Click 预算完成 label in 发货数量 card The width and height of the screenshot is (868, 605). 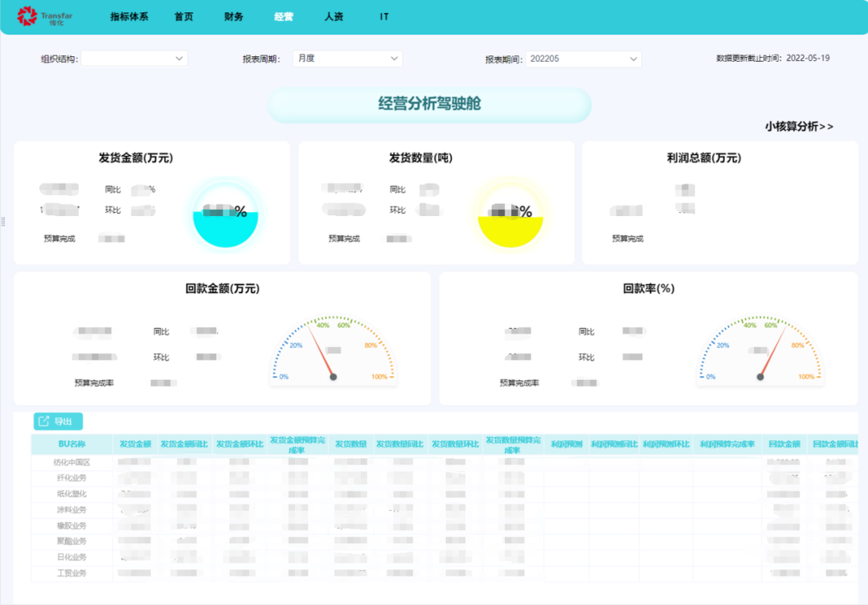[x=344, y=239]
